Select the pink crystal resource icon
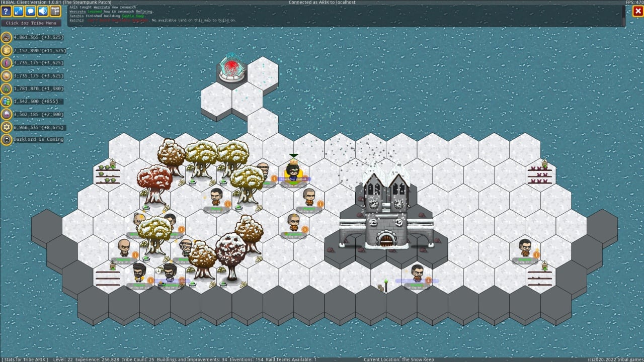 [7, 63]
